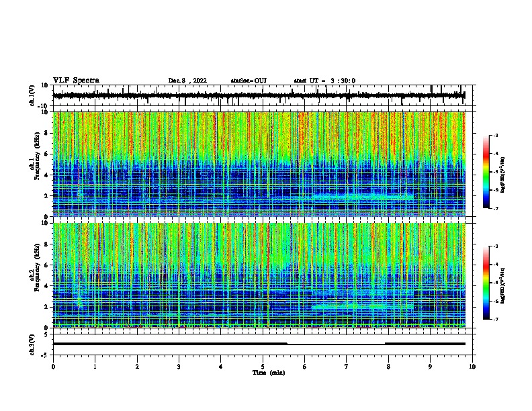
Task: Click the time axis tick label "5"
Action: (263, 367)
